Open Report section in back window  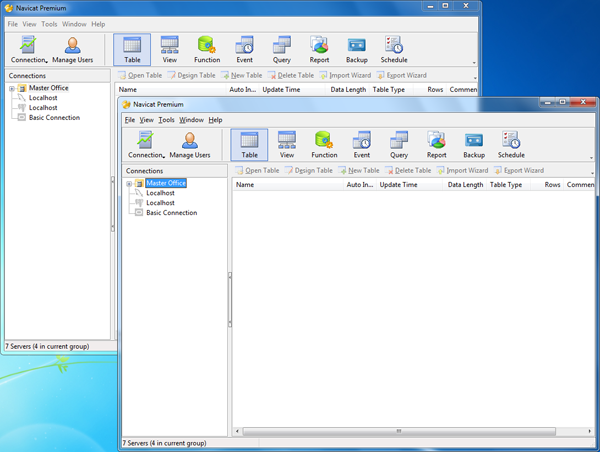click(319, 49)
